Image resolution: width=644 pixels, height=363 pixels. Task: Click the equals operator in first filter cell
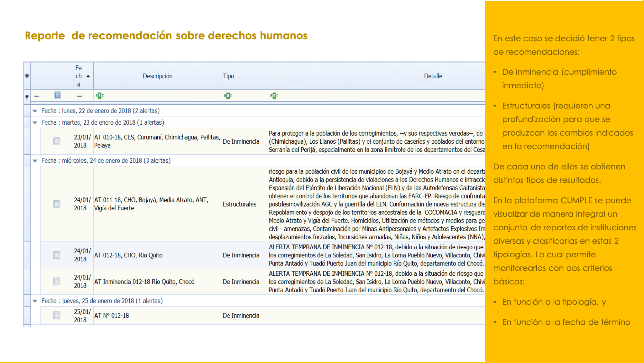click(37, 96)
